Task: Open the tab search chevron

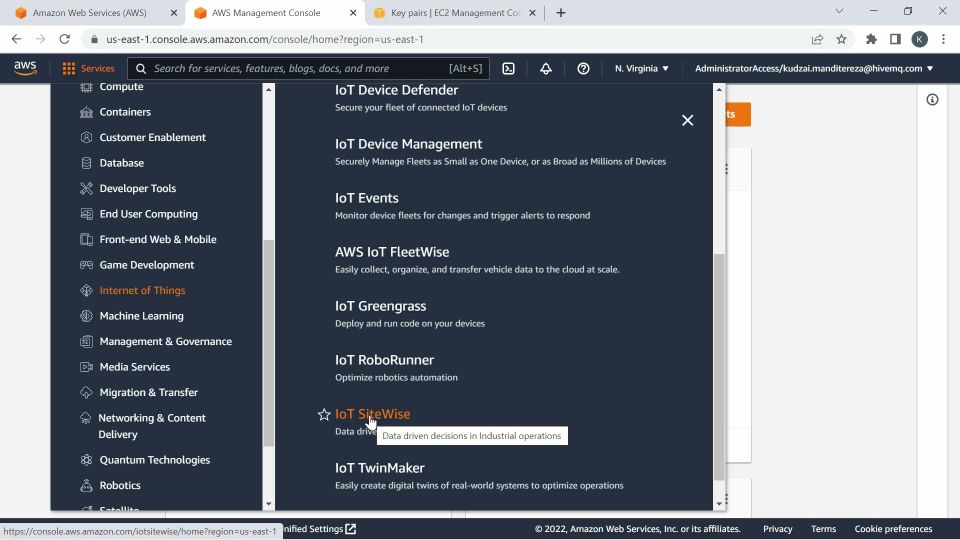Action: pyautogui.click(x=839, y=11)
